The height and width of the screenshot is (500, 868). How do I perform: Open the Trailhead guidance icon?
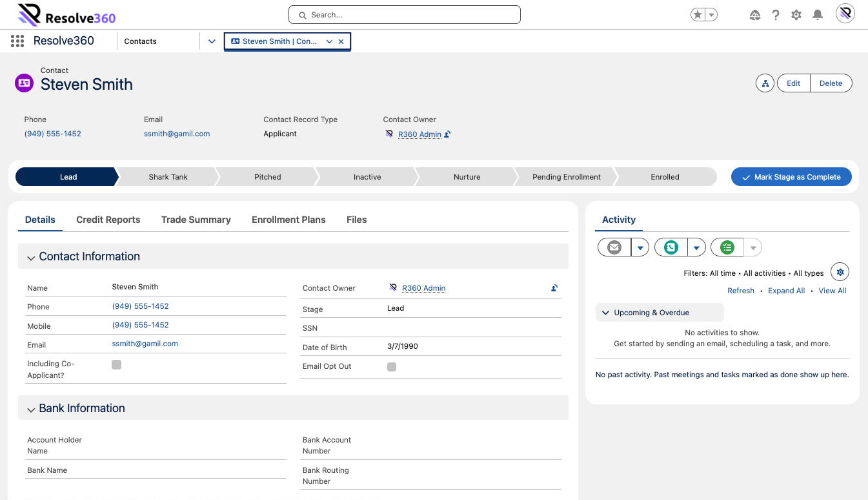coord(755,15)
